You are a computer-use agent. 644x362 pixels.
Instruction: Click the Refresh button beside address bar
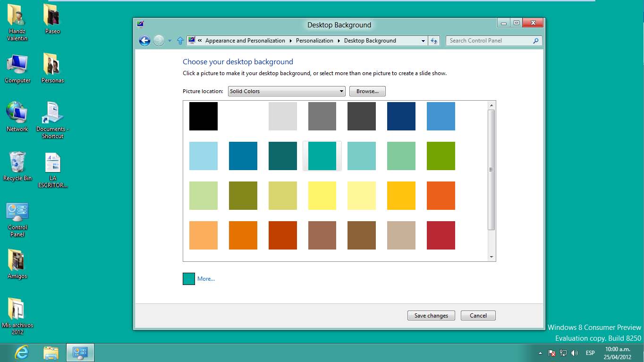[434, 41]
